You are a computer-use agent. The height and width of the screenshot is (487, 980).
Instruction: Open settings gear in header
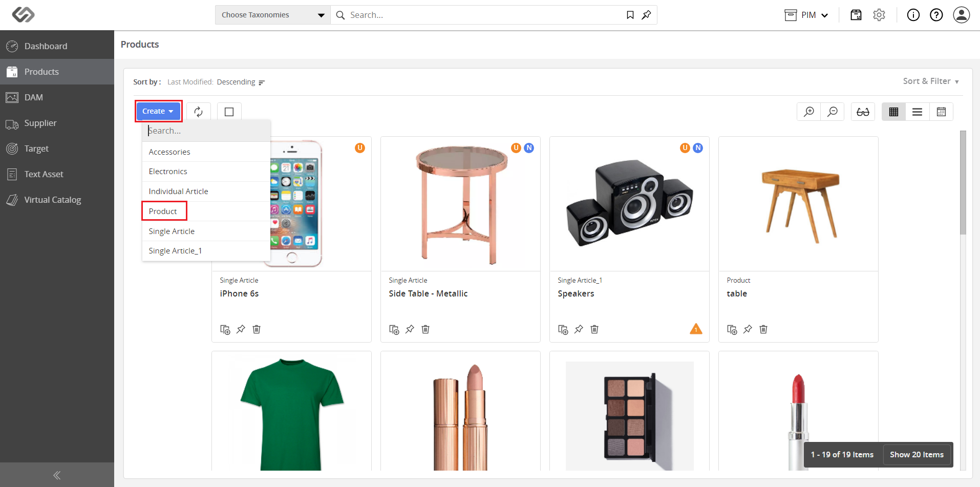[x=879, y=15]
